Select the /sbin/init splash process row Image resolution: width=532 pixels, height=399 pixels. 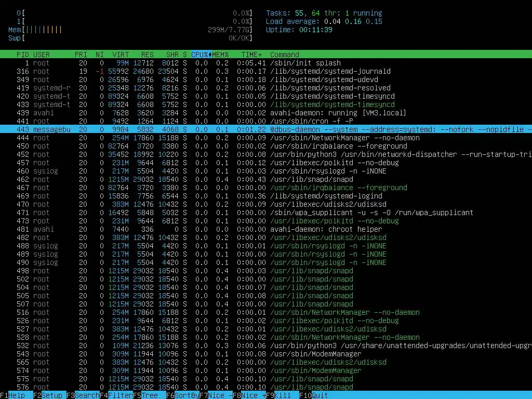[x=266, y=63]
